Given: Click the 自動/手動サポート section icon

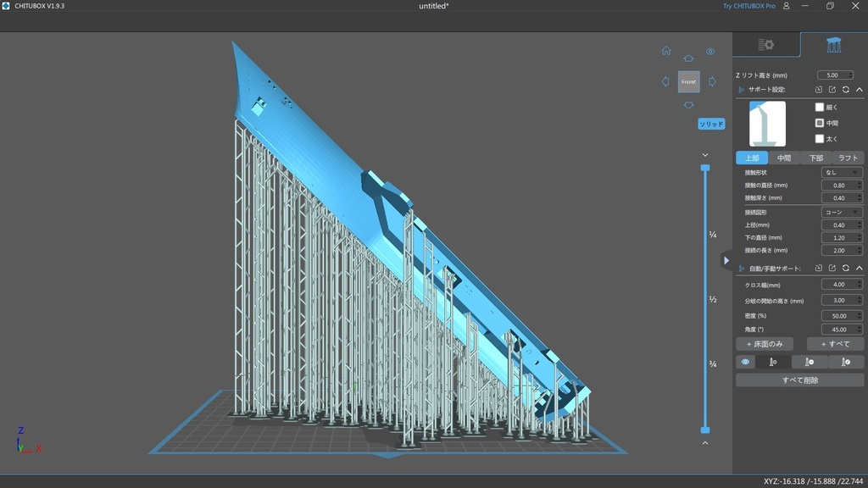Looking at the screenshot, I should [741, 269].
